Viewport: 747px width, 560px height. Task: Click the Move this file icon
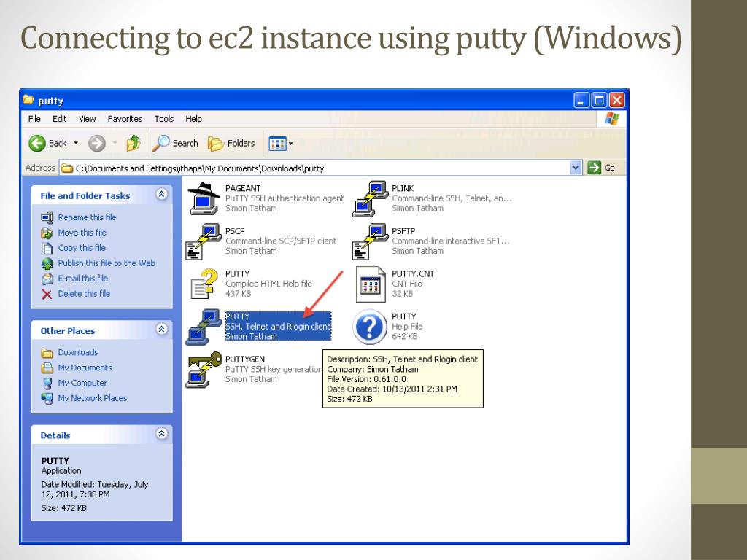pos(47,233)
